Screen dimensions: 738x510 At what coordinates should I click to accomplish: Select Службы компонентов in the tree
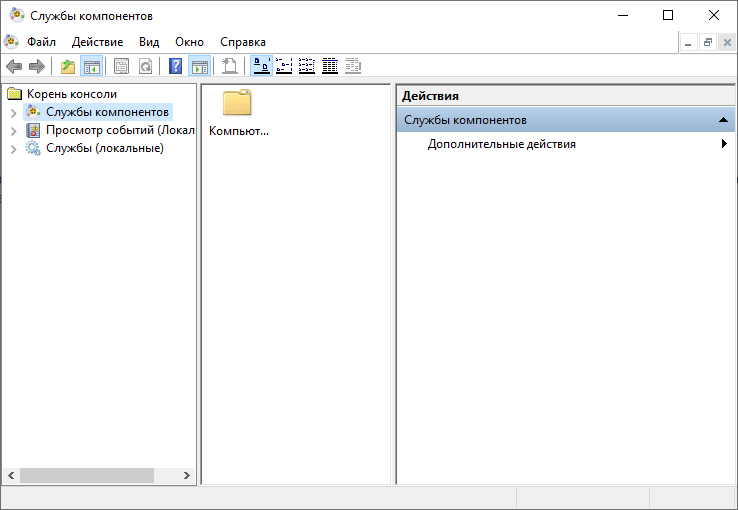107,112
